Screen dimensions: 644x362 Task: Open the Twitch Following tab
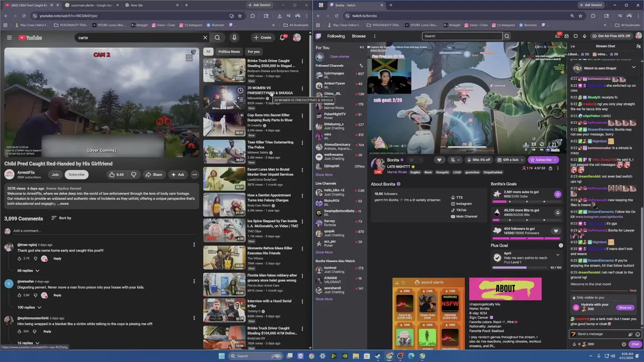click(336, 36)
